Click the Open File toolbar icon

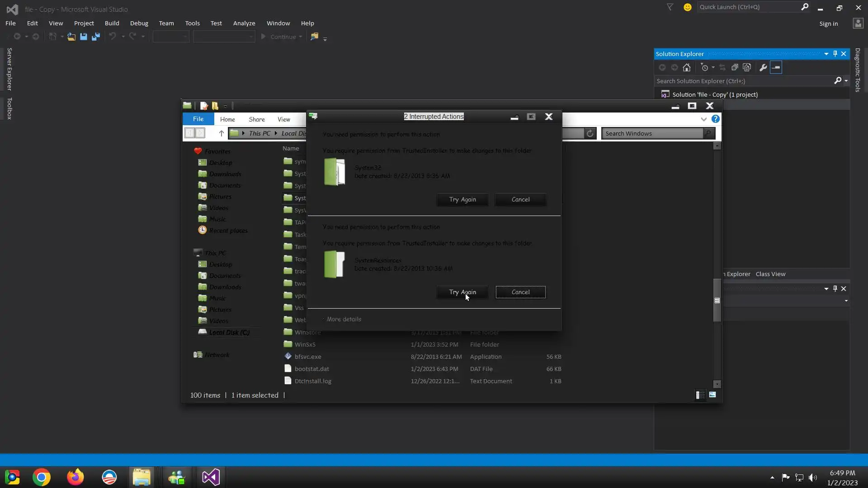(x=71, y=37)
